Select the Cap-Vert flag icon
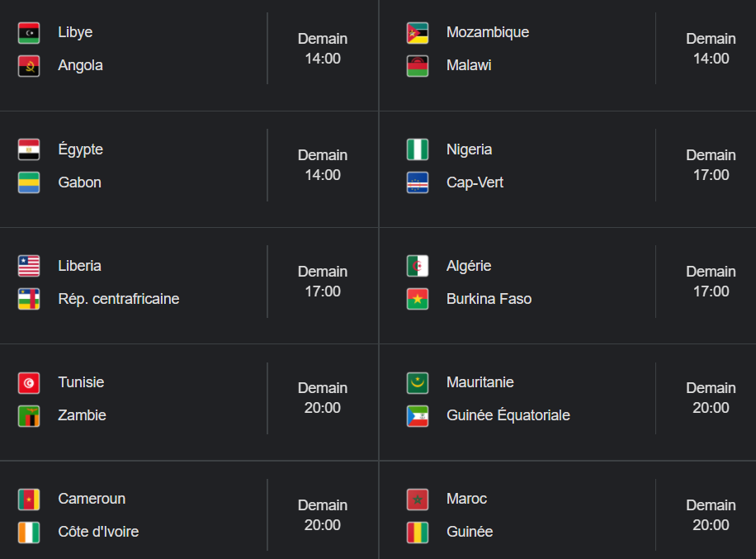756x559 pixels. click(418, 182)
